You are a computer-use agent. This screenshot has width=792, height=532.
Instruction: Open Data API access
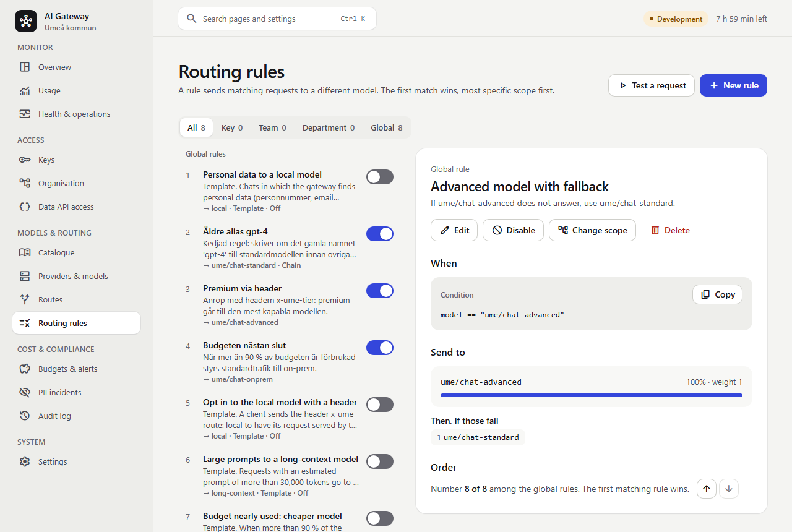click(x=76, y=207)
